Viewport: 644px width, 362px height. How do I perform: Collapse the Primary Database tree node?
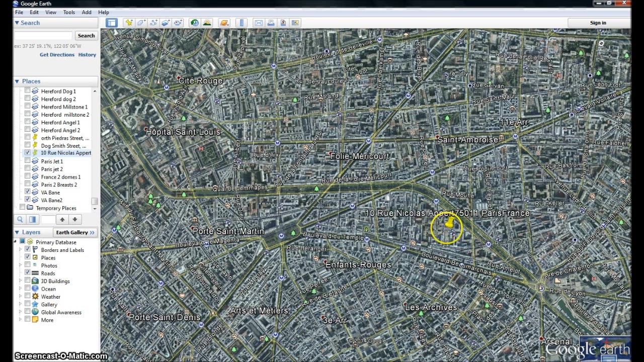(x=15, y=242)
